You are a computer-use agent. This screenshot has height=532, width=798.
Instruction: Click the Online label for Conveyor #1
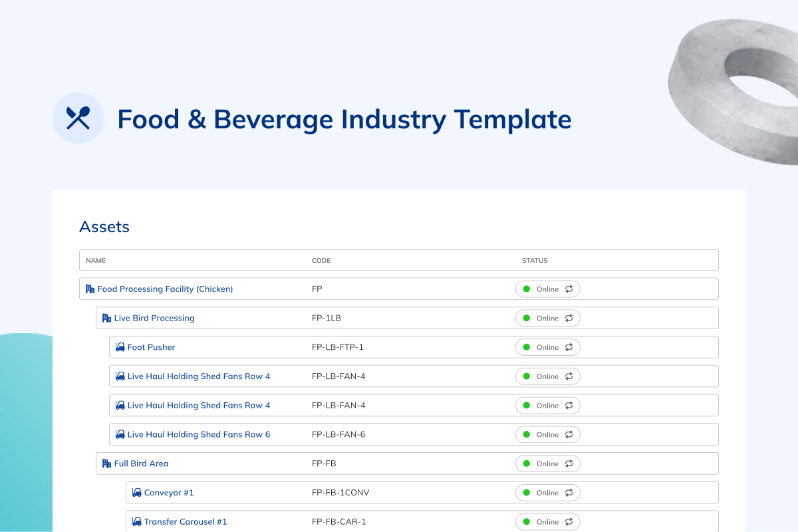[548, 493]
